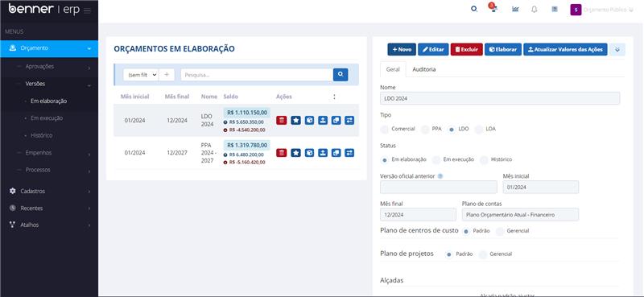Expand more actions chevron next to Atualizar Valores
644x297 pixels.
point(617,49)
